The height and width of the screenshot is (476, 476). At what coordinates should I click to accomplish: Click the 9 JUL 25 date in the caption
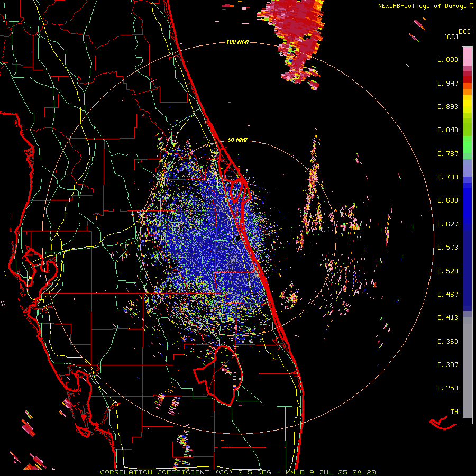pos(328,472)
